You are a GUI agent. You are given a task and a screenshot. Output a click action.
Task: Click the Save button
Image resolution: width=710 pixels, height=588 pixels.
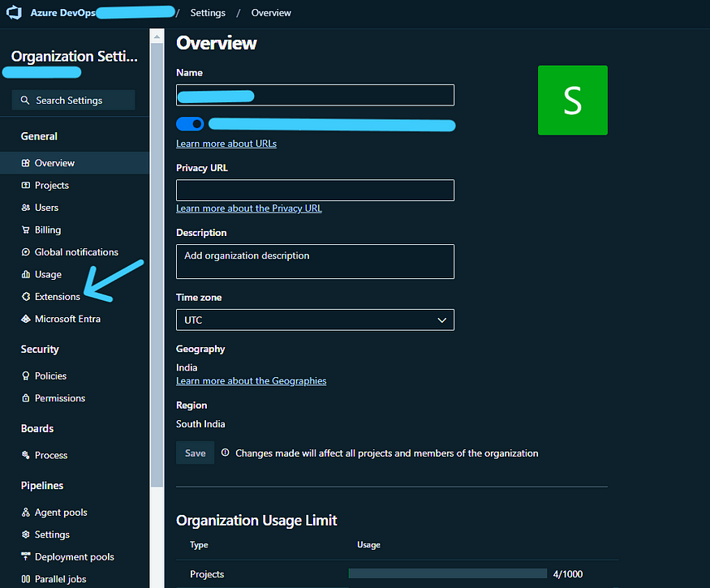point(196,453)
